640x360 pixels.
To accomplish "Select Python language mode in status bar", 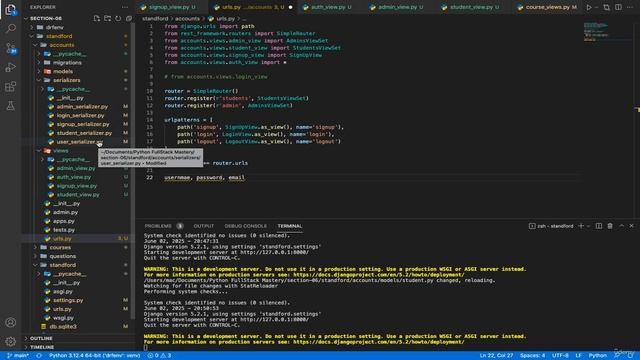I will (x=598, y=356).
